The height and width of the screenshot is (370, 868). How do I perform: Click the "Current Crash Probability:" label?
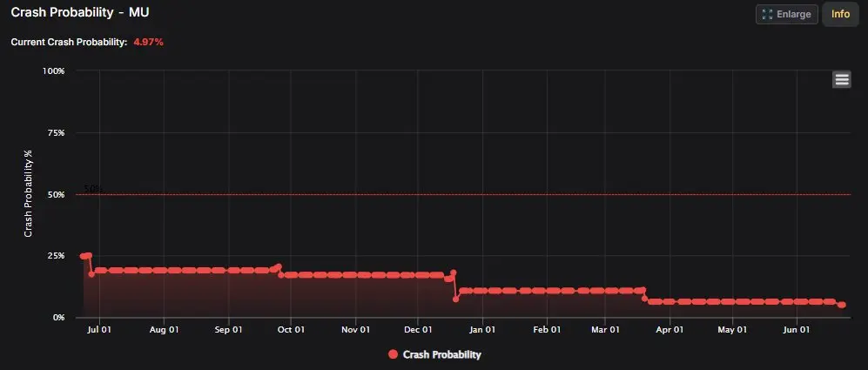click(x=69, y=42)
